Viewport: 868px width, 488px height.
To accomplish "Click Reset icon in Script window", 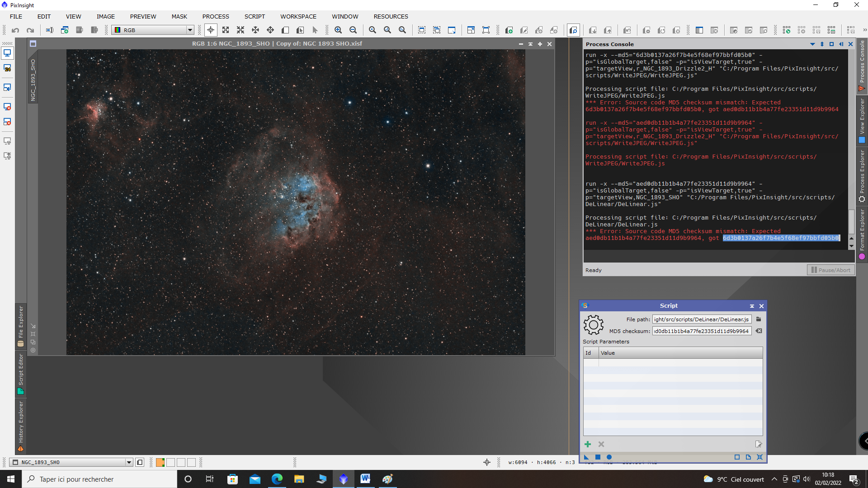I will (x=759, y=457).
